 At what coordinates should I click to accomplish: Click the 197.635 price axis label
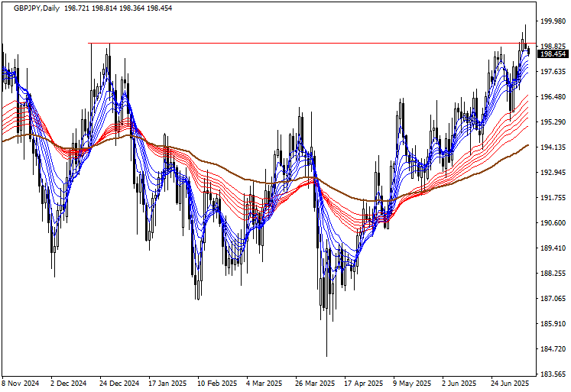[x=553, y=71]
